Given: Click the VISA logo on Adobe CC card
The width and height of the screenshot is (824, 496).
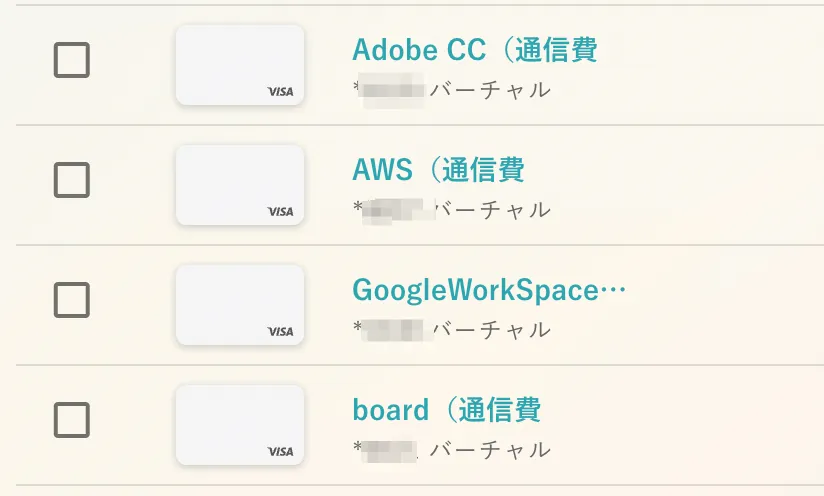Looking at the screenshot, I should click(x=281, y=92).
